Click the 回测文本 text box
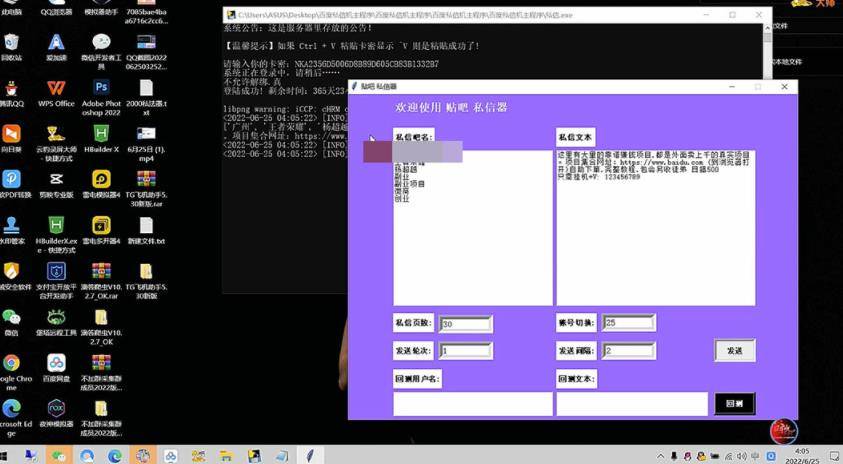843x464 pixels. [x=632, y=404]
